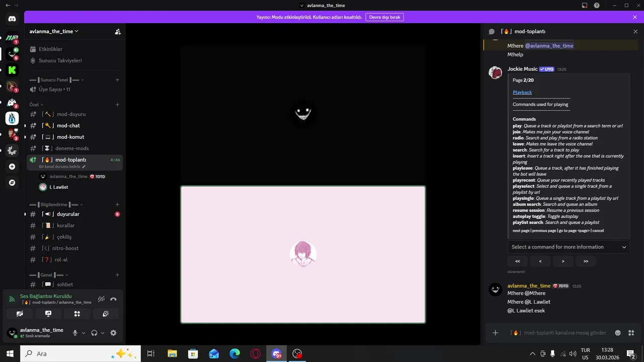The image size is (644, 362).
Task: Start screen sharing with the monitor icon
Action: point(48,314)
